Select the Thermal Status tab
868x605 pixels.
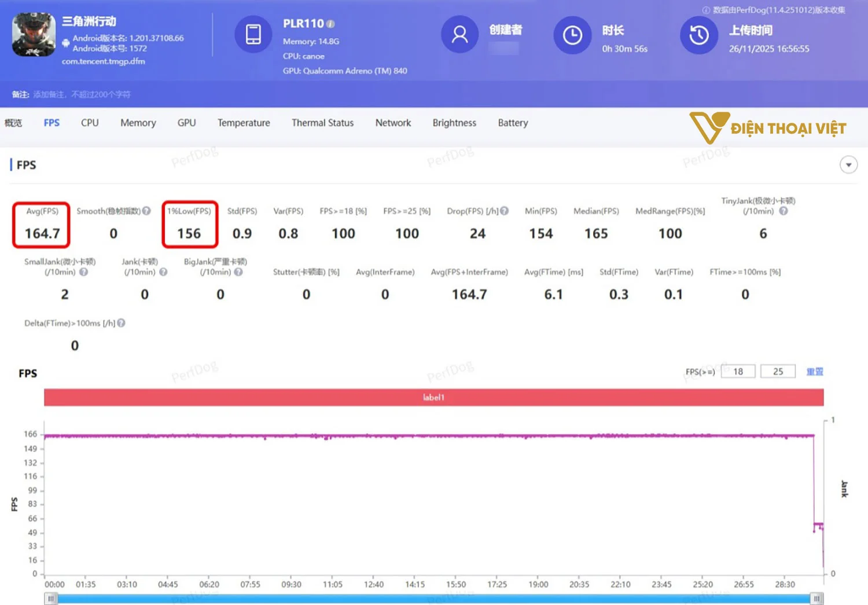coord(322,123)
